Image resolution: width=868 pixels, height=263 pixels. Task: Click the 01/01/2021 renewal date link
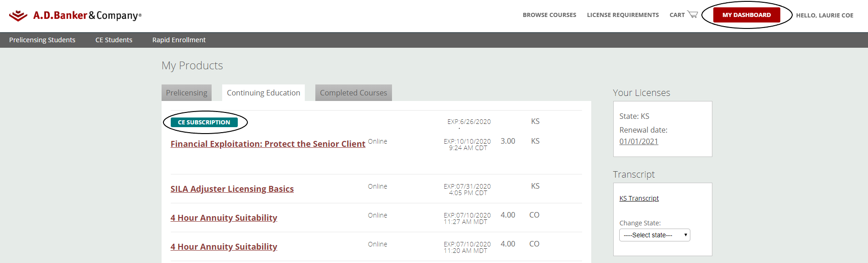point(638,141)
